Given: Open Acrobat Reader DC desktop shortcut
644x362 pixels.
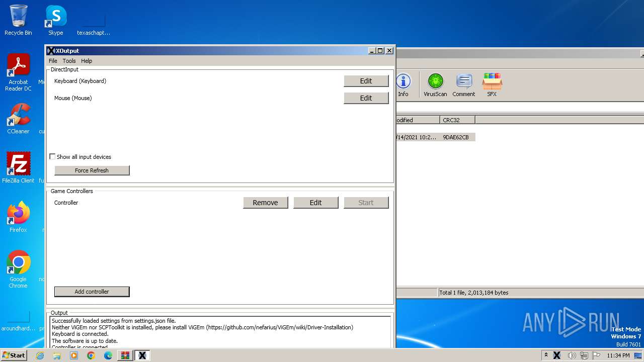Looking at the screenshot, I should click(18, 72).
